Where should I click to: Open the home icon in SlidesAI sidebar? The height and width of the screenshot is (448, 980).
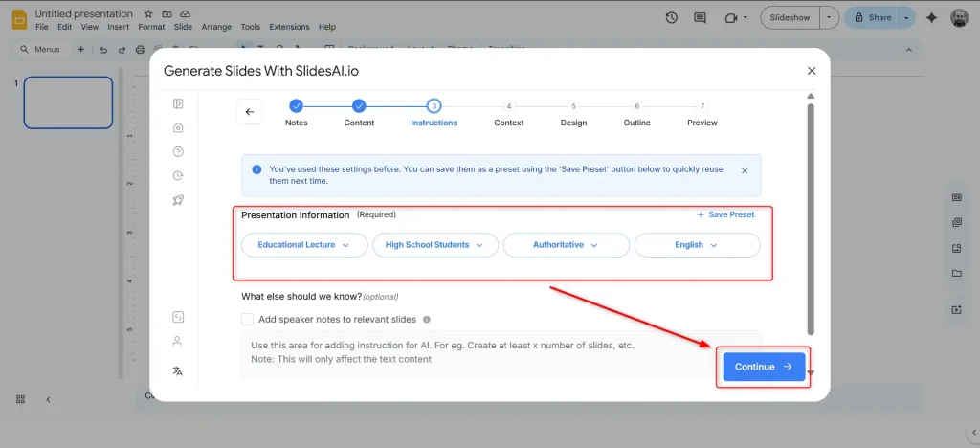(x=178, y=127)
